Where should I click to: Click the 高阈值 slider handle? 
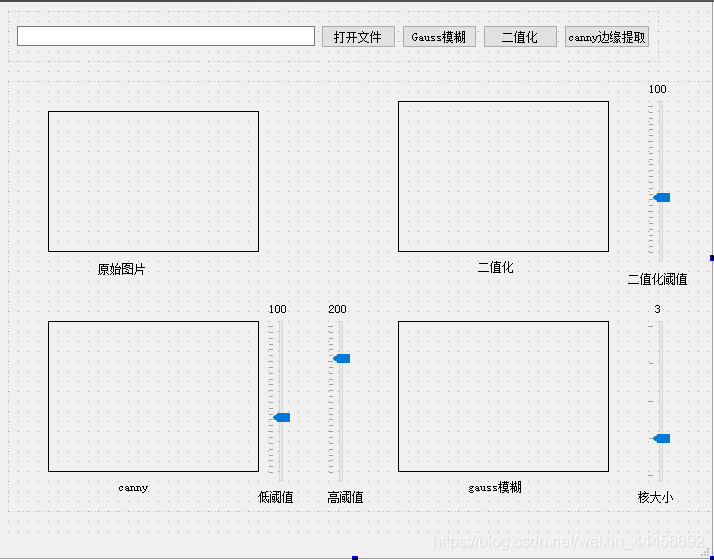342,358
